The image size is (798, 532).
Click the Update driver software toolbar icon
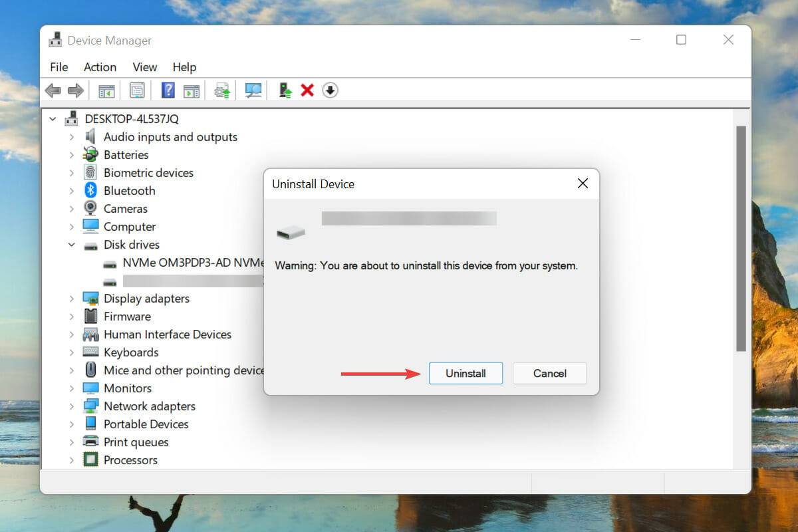(x=221, y=90)
